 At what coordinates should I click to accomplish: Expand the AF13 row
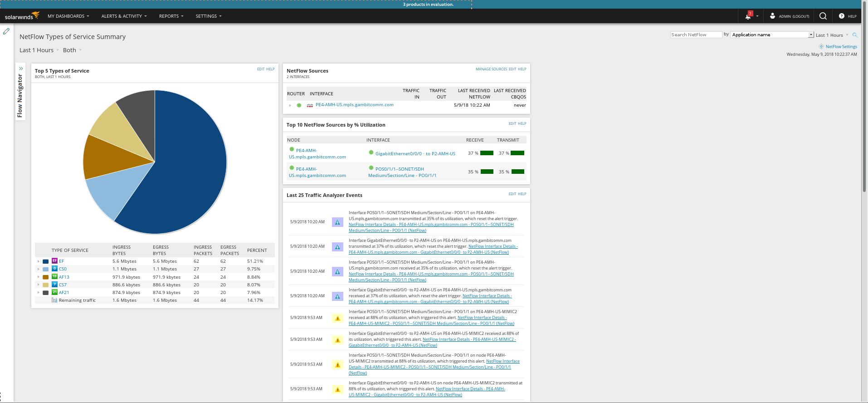(x=39, y=277)
